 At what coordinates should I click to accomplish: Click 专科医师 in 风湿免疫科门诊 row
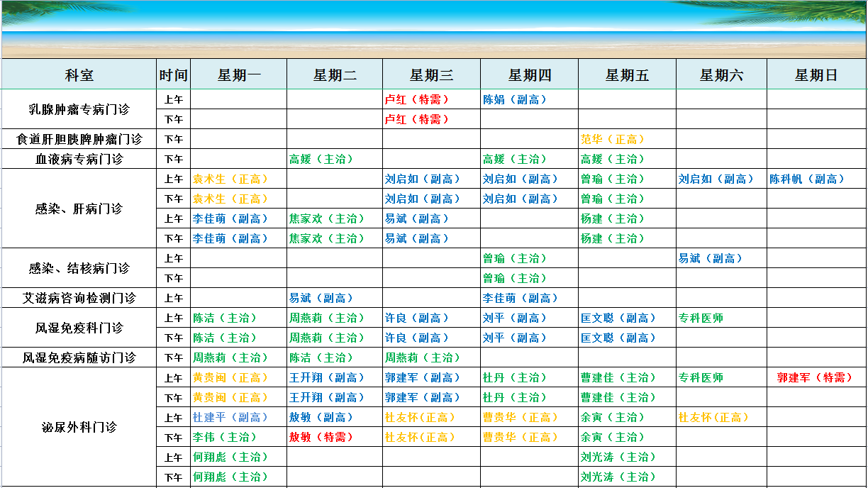701,318
